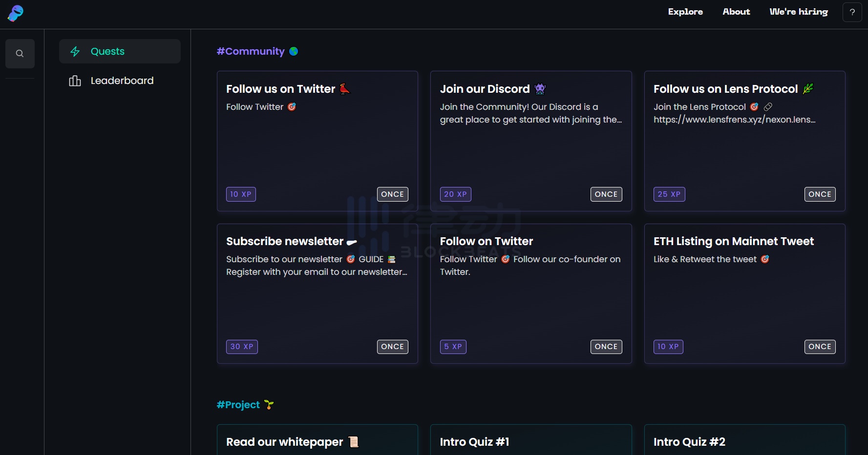Open the Subscribe newsletter quest
The image size is (868, 455).
click(x=317, y=293)
